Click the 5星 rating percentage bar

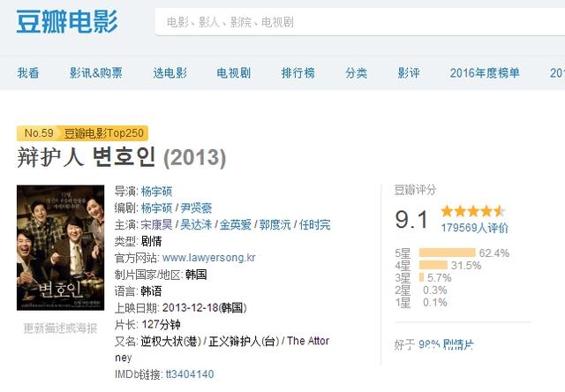click(x=447, y=253)
